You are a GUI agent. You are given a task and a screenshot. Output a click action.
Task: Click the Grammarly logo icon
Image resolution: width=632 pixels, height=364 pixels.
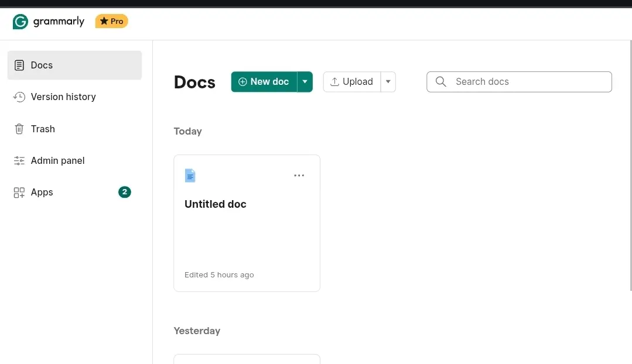click(20, 21)
